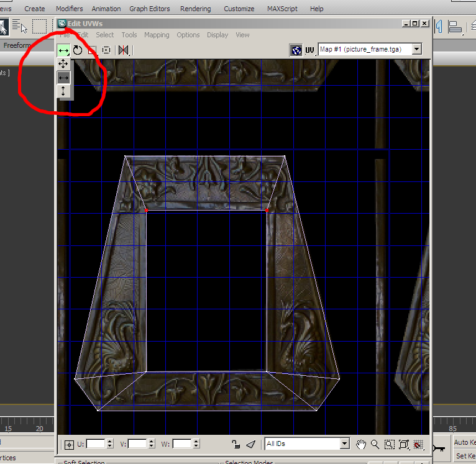The image size is (476, 464).
Task: Open the Mapping menu
Action: click(x=157, y=35)
